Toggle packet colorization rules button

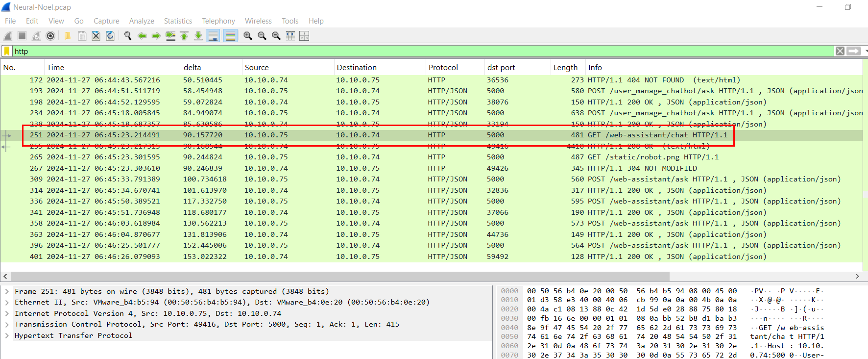pos(230,36)
